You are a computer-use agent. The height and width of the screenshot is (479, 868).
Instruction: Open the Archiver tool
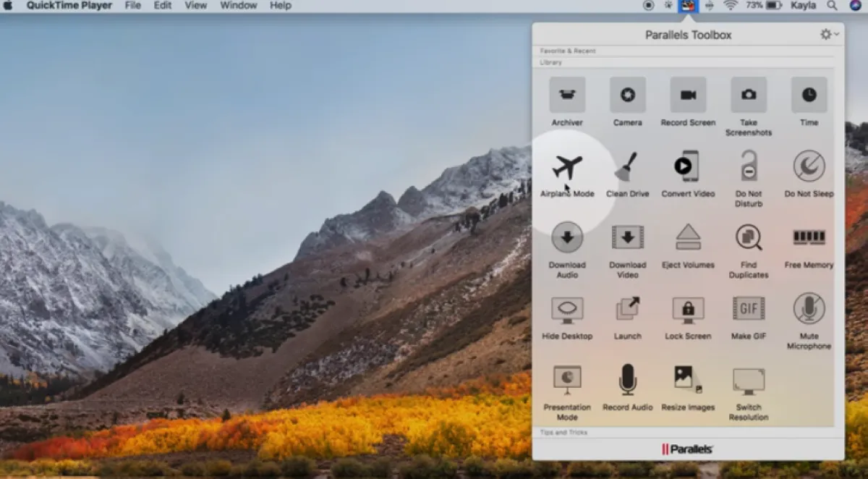(x=567, y=96)
